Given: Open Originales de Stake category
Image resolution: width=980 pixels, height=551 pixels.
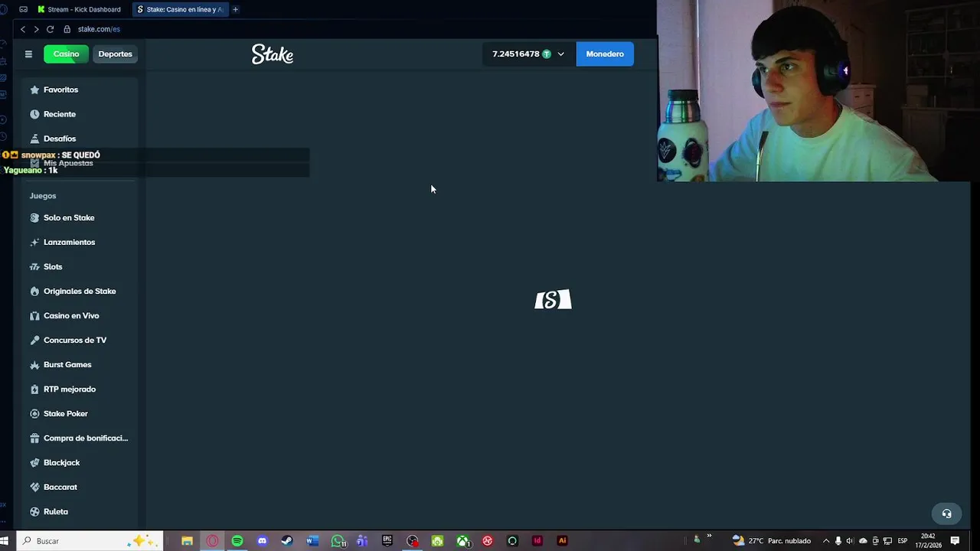Looking at the screenshot, I should tap(80, 292).
